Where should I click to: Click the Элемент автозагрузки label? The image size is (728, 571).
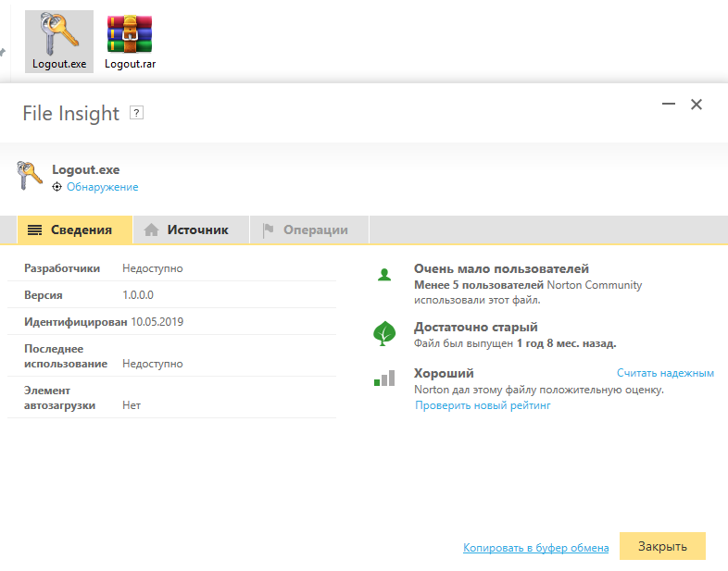59,398
